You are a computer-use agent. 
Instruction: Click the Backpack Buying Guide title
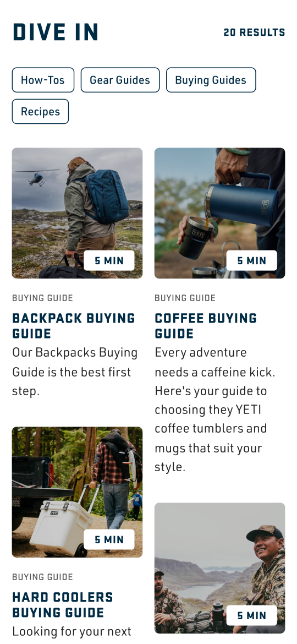[74, 326]
